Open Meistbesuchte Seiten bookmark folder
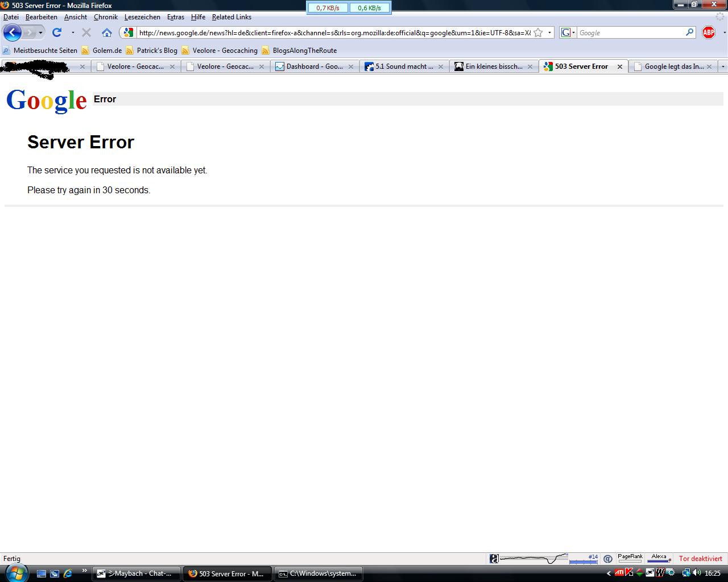Screen dimensions: 728x582 pos(40,51)
